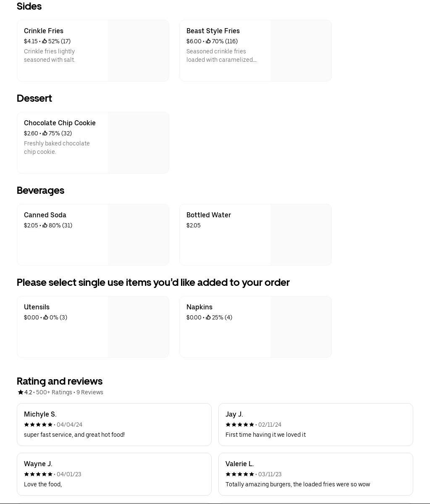Click the thumbs-up icon for Canned Soda

coord(45,225)
